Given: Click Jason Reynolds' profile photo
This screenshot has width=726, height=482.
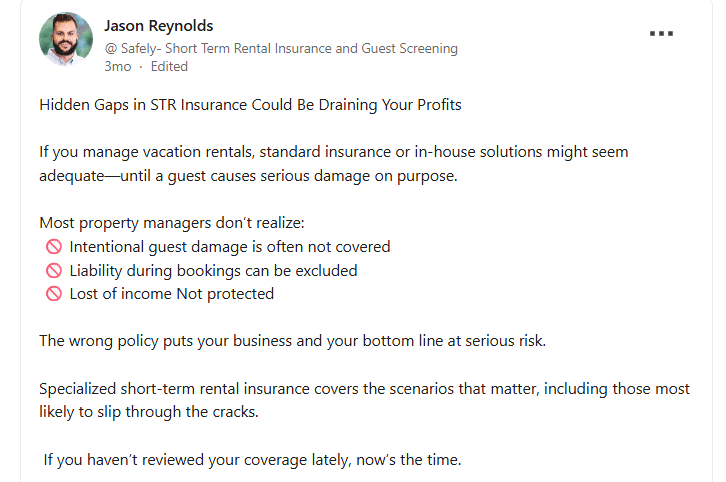Looking at the screenshot, I should pyautogui.click(x=66, y=41).
